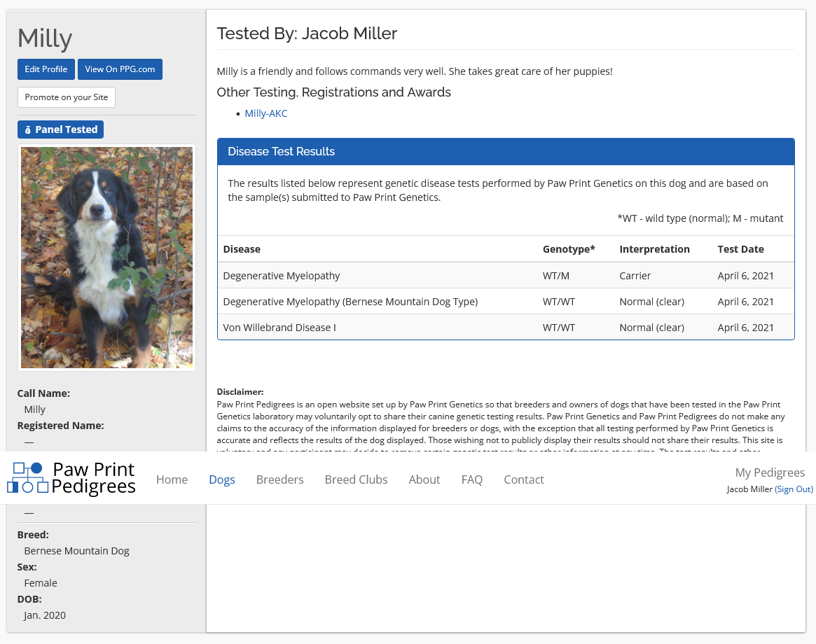Navigate to Breed Clubs
The height and width of the screenshot is (644, 816).
point(356,479)
